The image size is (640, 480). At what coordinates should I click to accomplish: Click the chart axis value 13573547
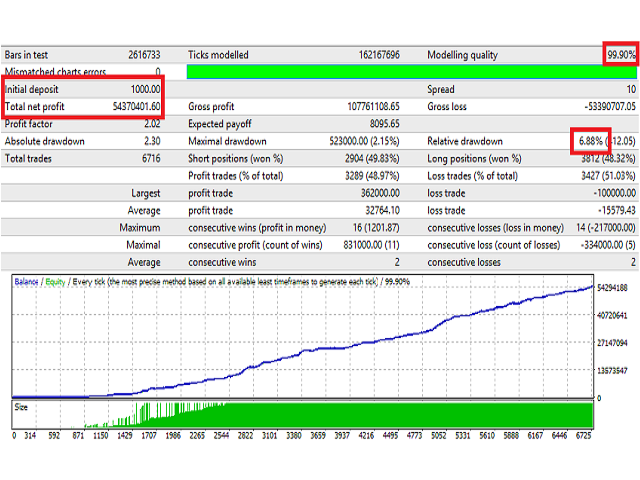click(x=612, y=371)
